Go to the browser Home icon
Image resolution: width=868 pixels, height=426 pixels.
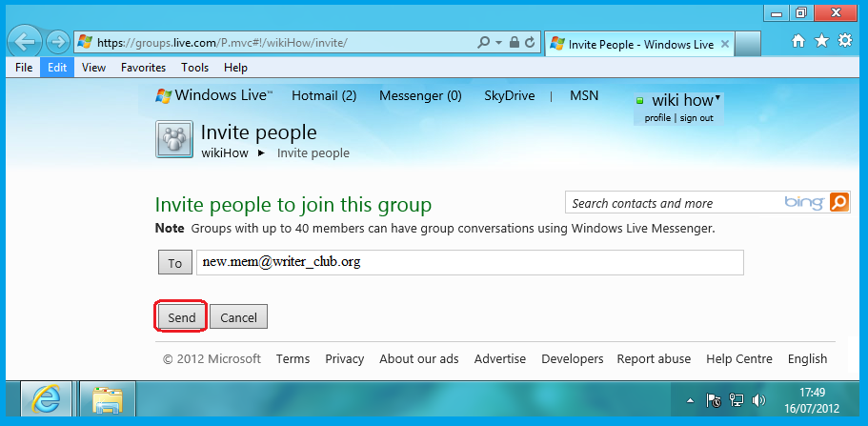pos(798,40)
